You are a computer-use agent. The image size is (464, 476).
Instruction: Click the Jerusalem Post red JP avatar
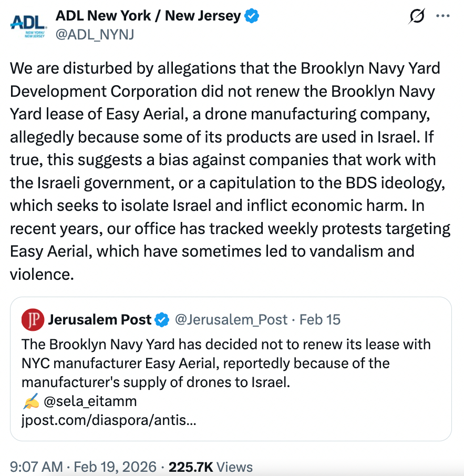point(32,319)
